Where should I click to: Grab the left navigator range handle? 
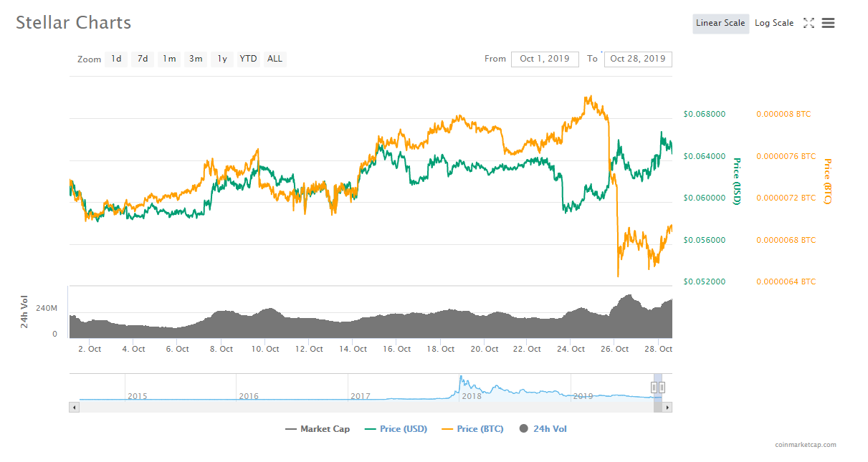pyautogui.click(x=654, y=388)
